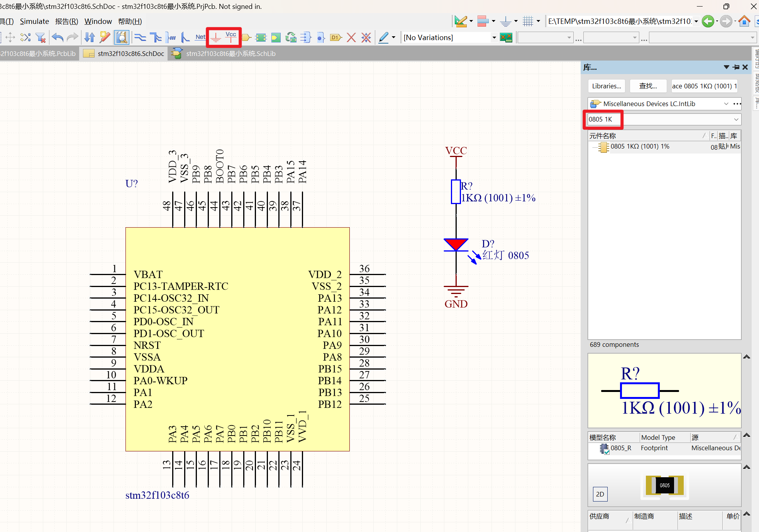Open the grid settings dropdown arrow
This screenshot has width=759, height=532.
coord(538,21)
